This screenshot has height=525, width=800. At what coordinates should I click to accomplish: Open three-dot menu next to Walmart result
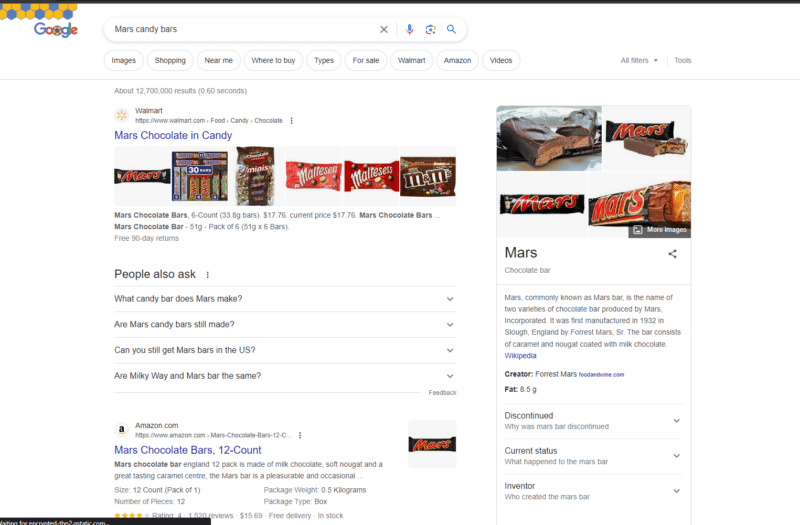(x=292, y=121)
